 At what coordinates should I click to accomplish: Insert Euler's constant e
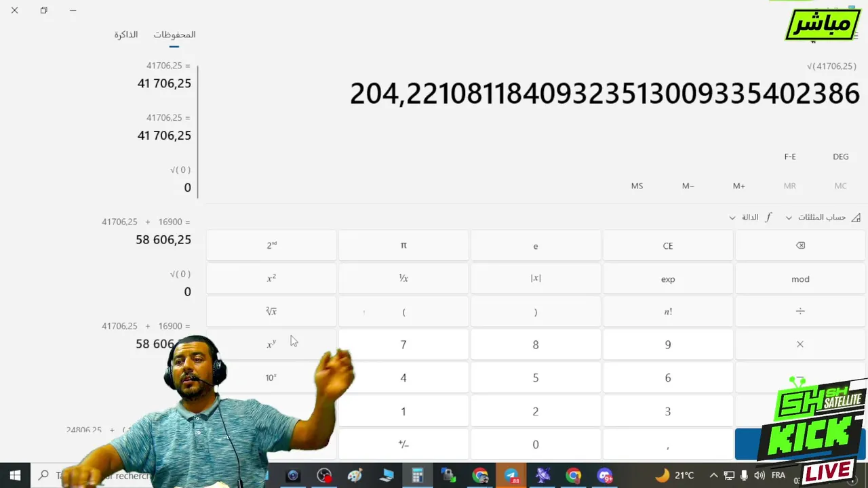point(536,245)
